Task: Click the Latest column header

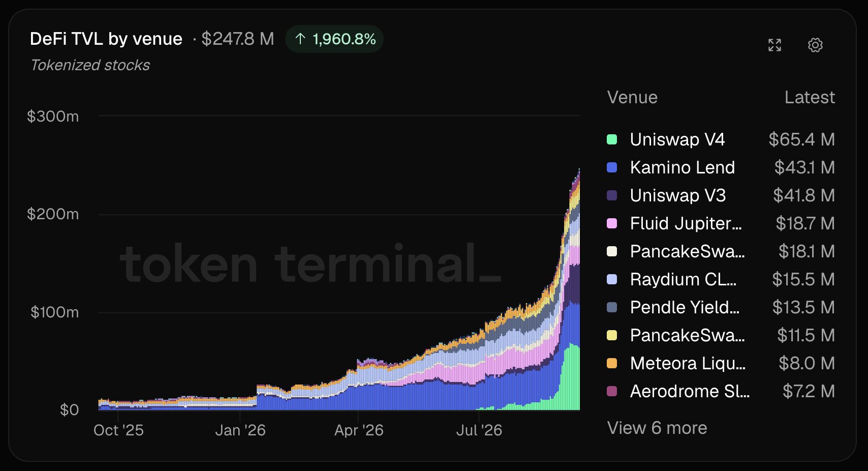Action: click(810, 97)
